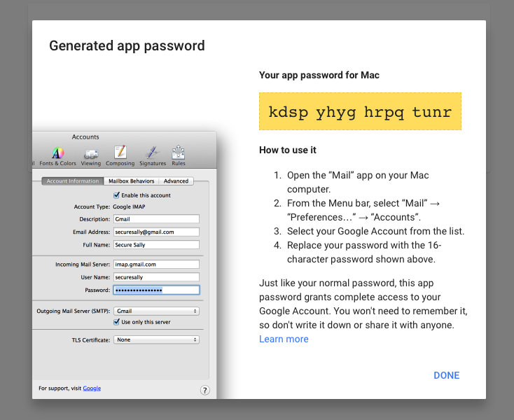Click the Accounts window title
The image size is (514, 420).
click(85, 137)
